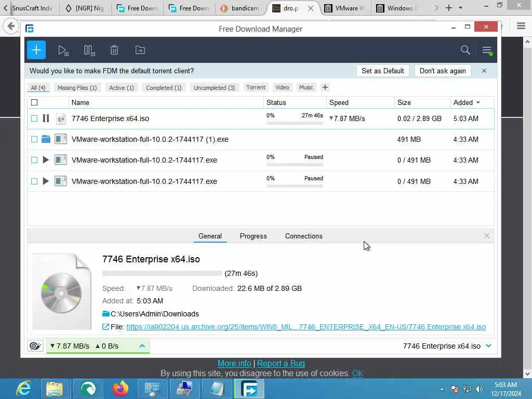Switch to the Connections tab
532x399 pixels.
(303, 236)
